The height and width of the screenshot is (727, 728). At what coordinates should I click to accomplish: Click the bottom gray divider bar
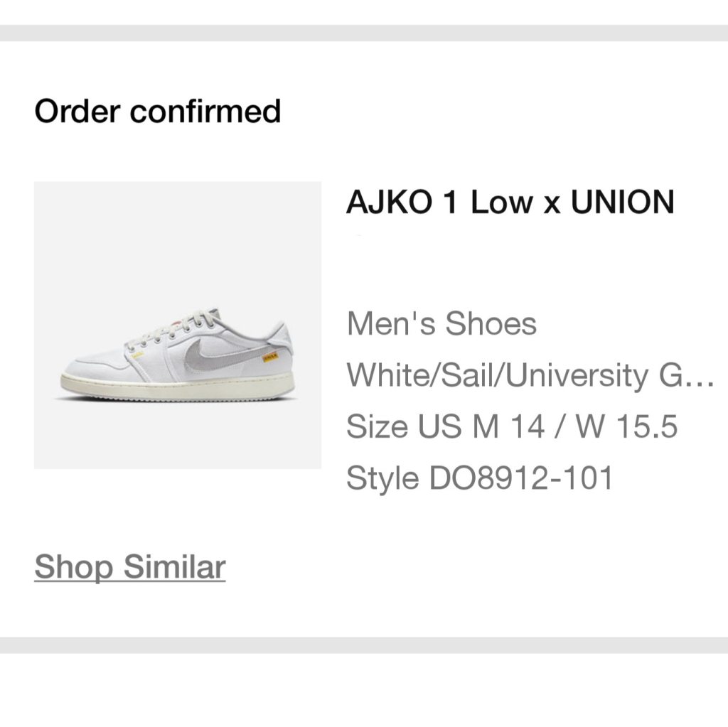364,645
